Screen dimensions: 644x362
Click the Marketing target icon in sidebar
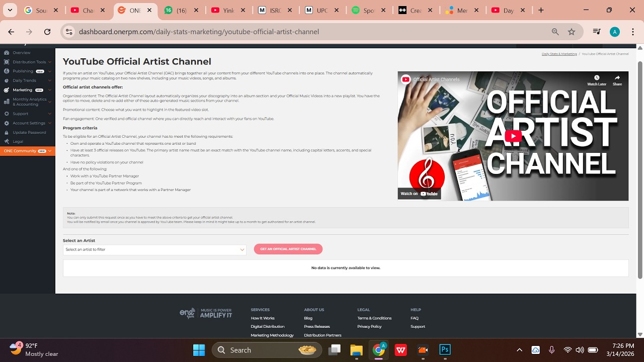[x=7, y=90]
